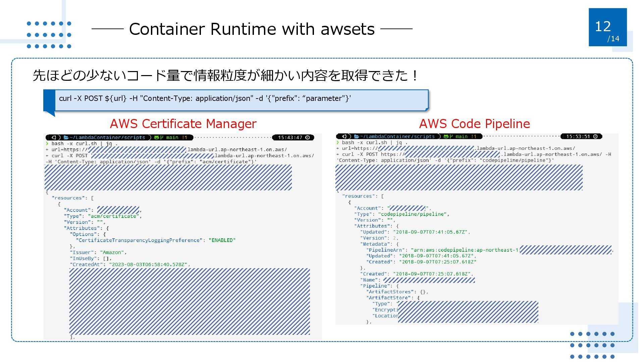Click the OS logo icon in the right terminal prompt

[x=344, y=136]
